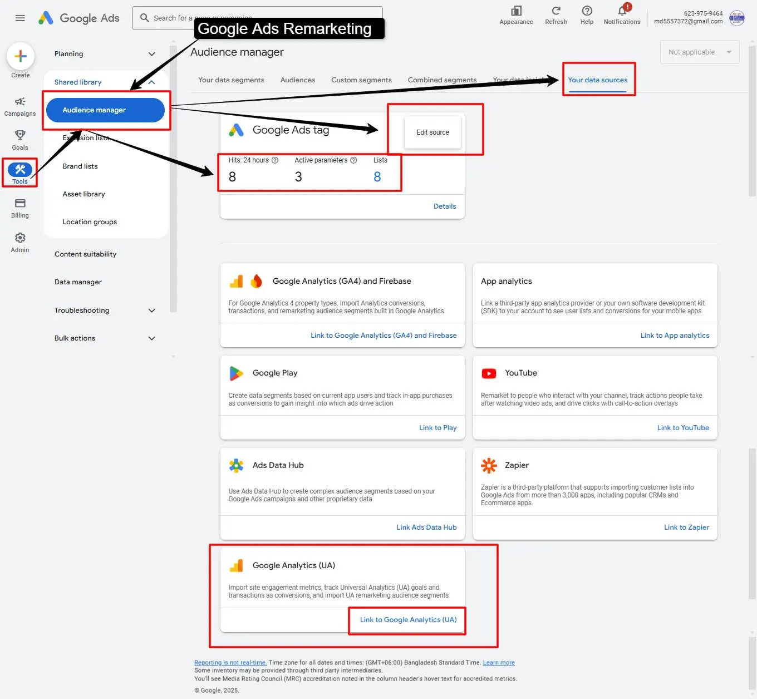Select Your data sources tab
The width and height of the screenshot is (757, 700).
click(x=598, y=80)
